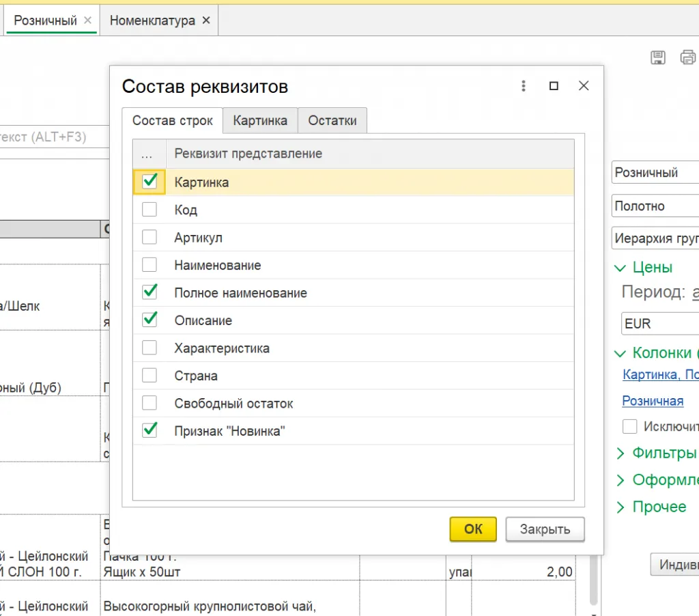
Task: Maximize the Состав реквизитов dialog
Action: [554, 85]
